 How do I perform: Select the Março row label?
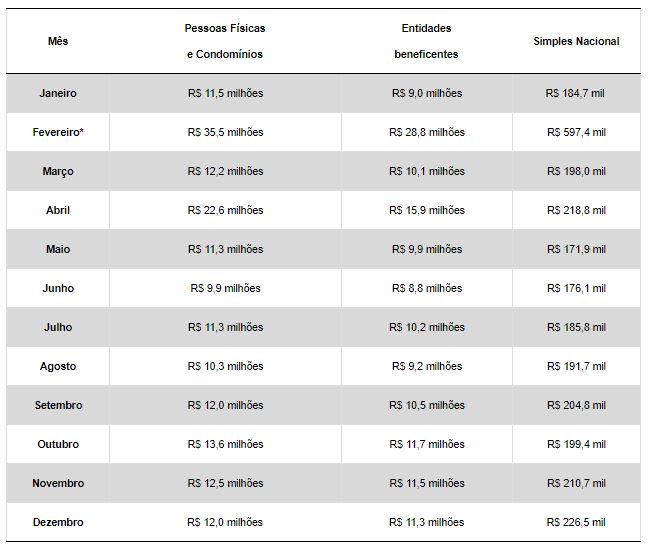point(58,171)
